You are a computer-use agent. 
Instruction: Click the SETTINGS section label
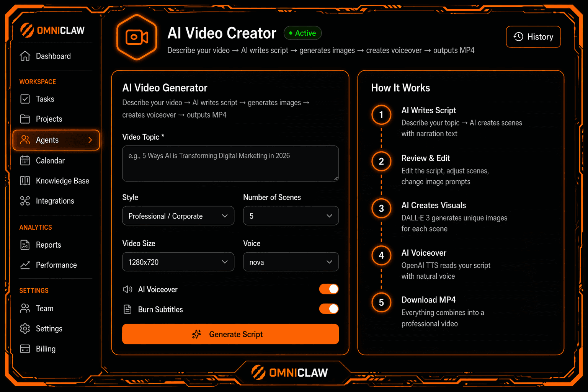(34, 291)
